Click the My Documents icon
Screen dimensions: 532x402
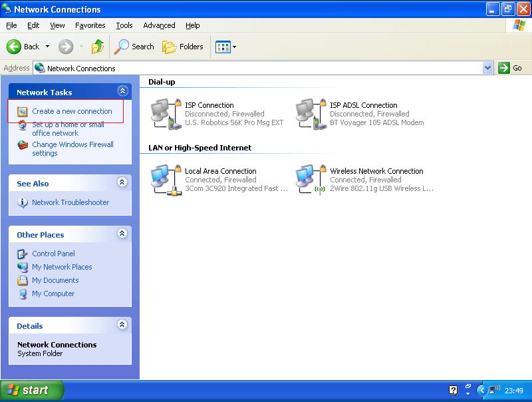23,280
